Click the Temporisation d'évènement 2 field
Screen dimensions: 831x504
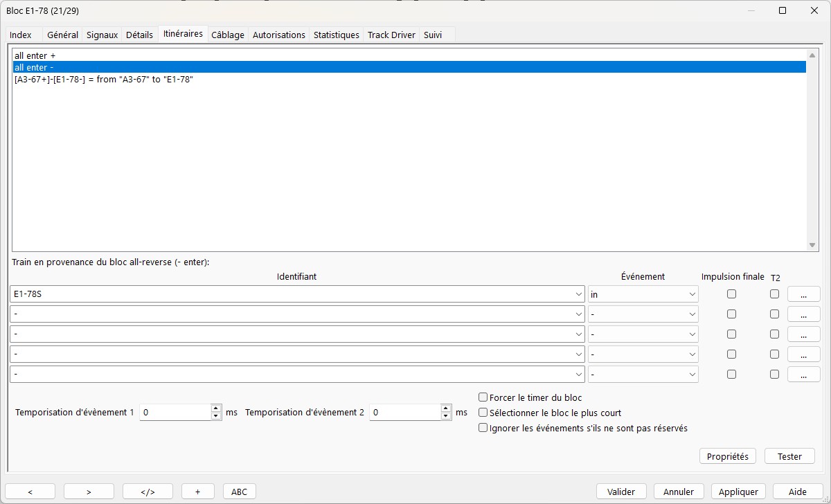(x=405, y=413)
